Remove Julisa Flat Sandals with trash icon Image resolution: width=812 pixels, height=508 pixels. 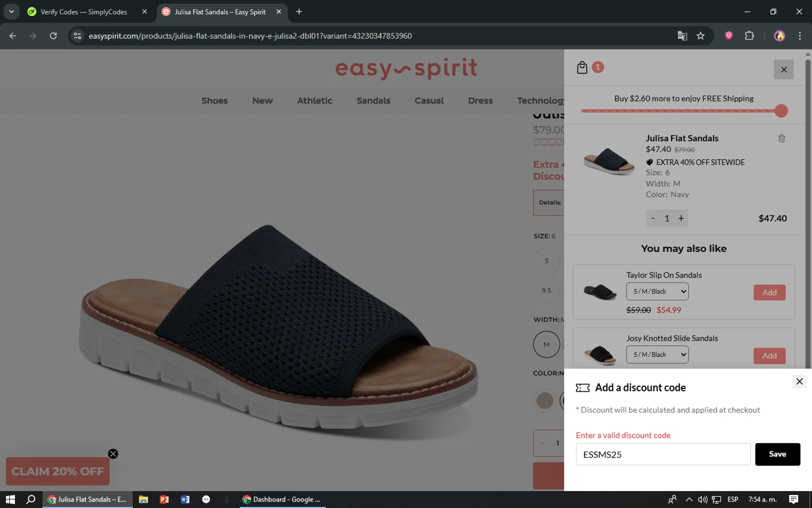click(x=782, y=139)
